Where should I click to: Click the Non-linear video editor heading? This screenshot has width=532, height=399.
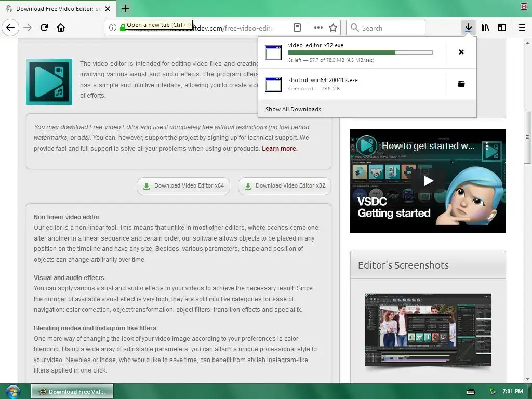(66, 217)
